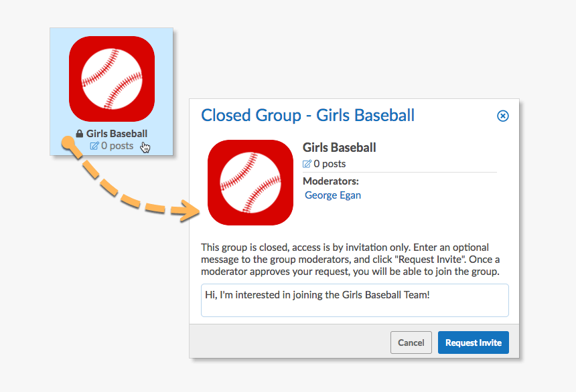Screen dimensions: 576x392
Task: Click the baseball image inside the dialog
Action: point(250,183)
